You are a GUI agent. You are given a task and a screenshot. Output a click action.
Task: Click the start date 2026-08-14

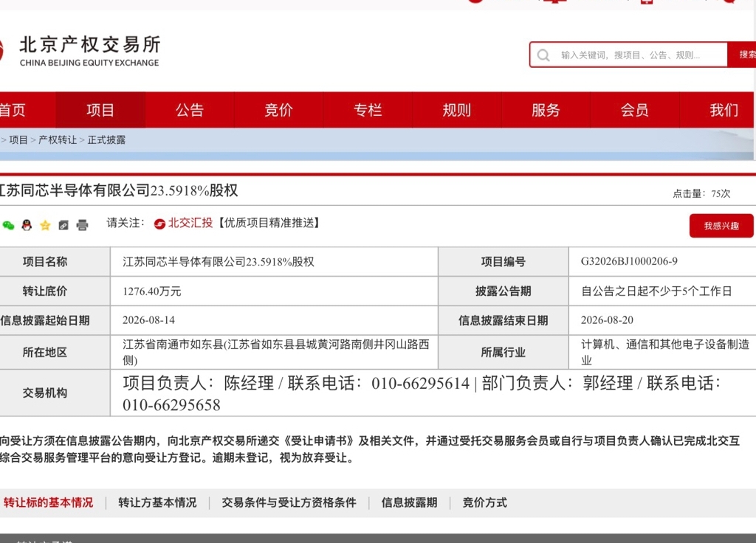click(148, 320)
